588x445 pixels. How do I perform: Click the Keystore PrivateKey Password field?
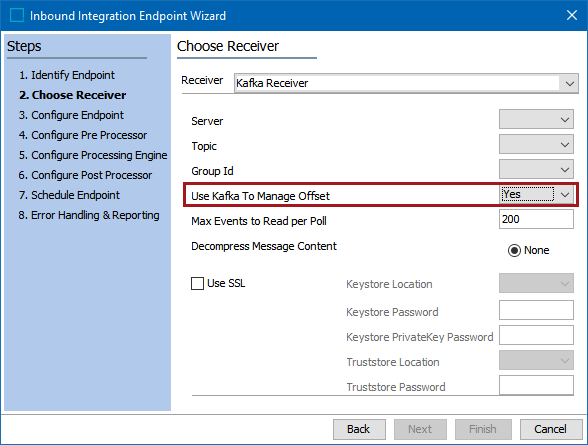coord(536,335)
